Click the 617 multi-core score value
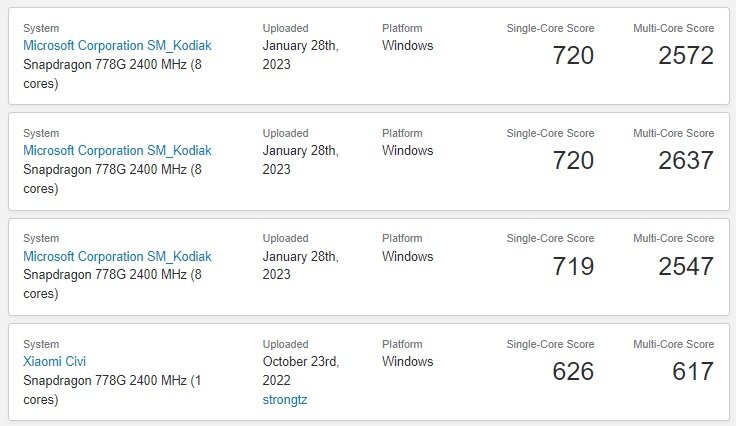736x426 pixels. click(x=693, y=372)
